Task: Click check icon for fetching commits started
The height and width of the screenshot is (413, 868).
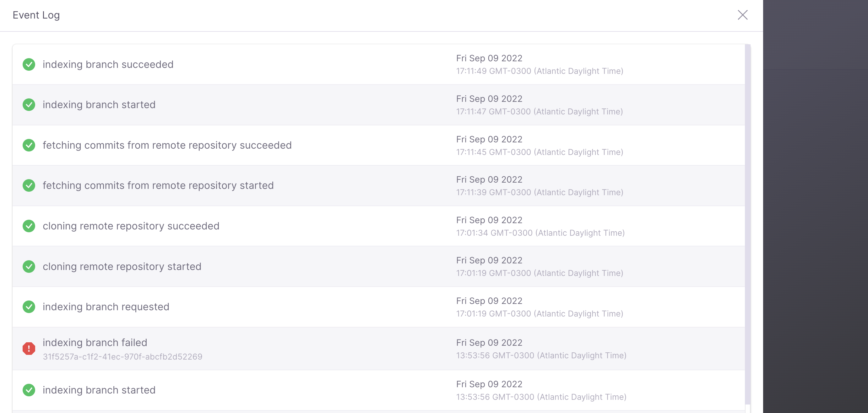Action: pyautogui.click(x=29, y=185)
